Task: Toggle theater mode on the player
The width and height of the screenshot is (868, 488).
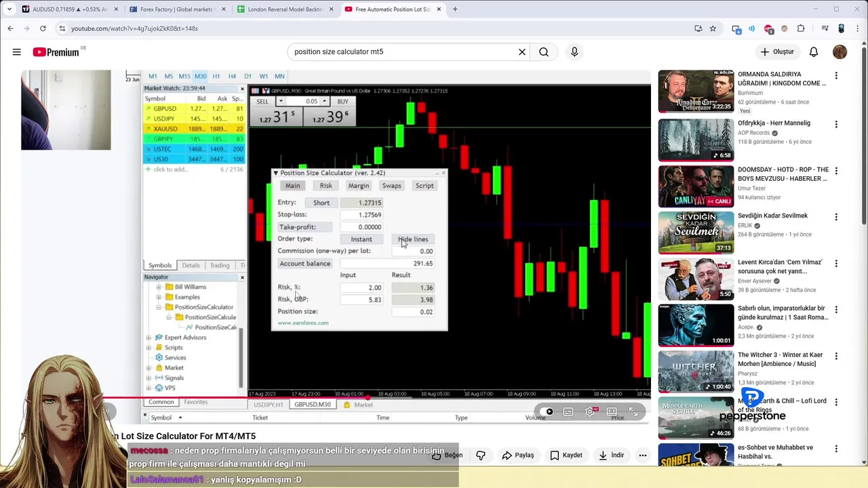Action: [612, 411]
